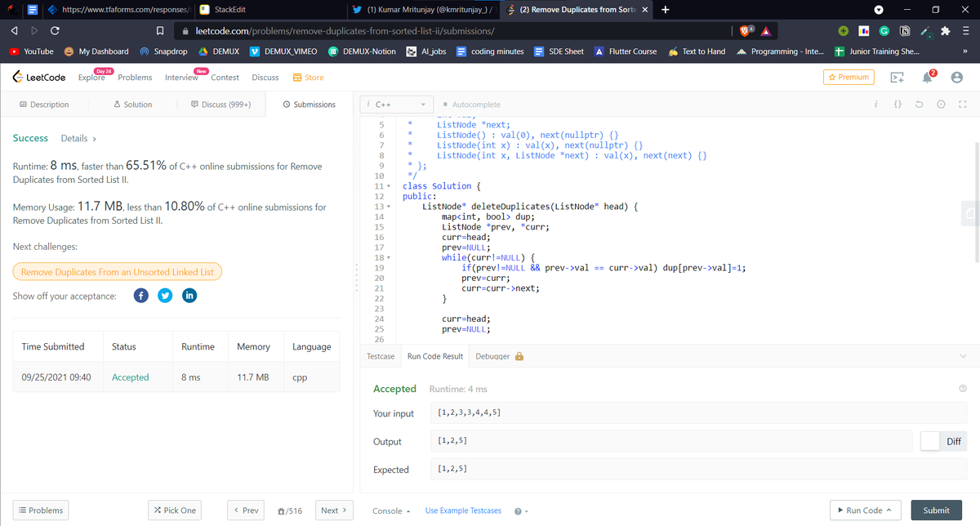Screen dimensions: 980x526
Task: Bookmark this page in the address bar
Action: [x=161, y=30]
